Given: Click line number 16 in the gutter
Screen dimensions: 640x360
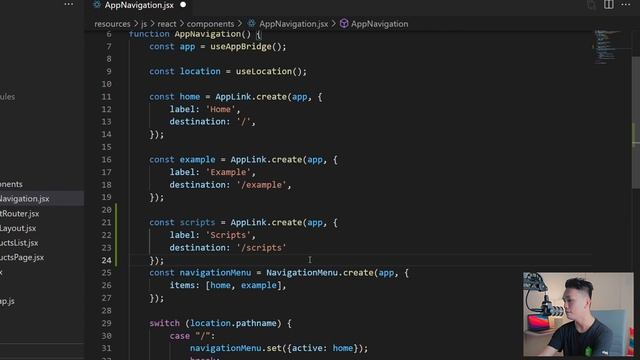Looking at the screenshot, I should (x=106, y=160).
